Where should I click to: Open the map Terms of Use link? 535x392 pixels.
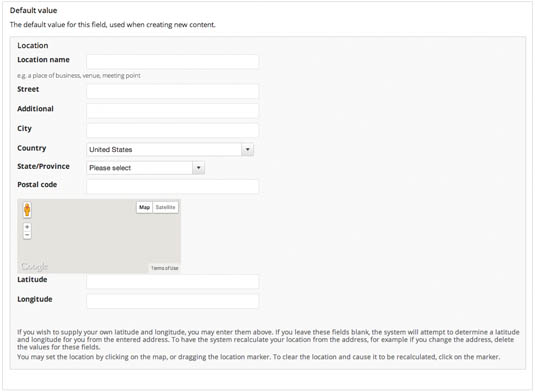165,268
